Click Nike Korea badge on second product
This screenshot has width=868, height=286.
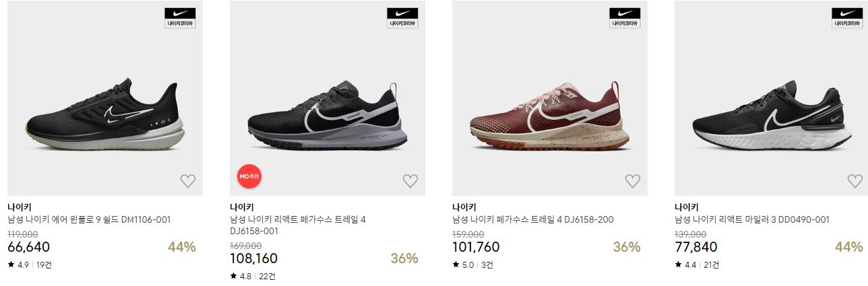(x=402, y=17)
